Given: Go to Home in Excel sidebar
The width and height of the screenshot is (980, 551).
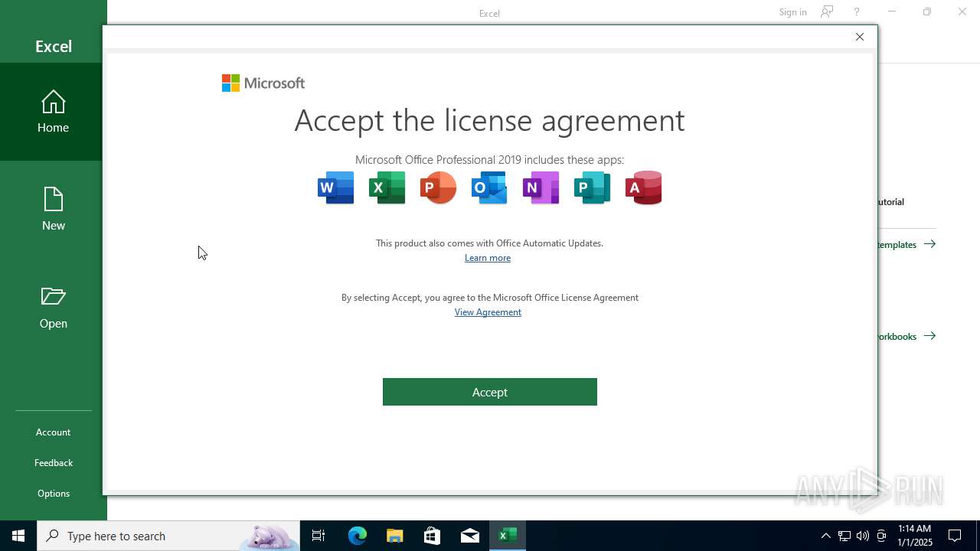Looking at the screenshot, I should pos(53,112).
